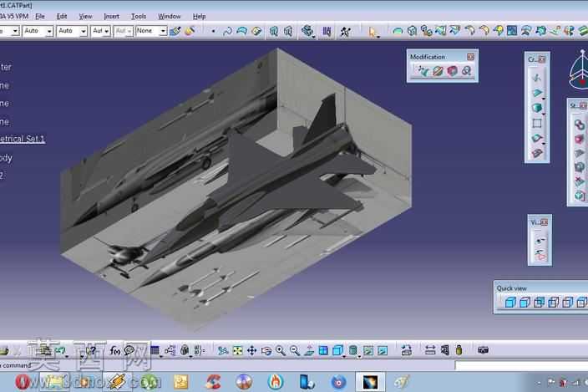588x392 pixels.
Task: Toggle Hide/Show on selected element
Action: 368,351
